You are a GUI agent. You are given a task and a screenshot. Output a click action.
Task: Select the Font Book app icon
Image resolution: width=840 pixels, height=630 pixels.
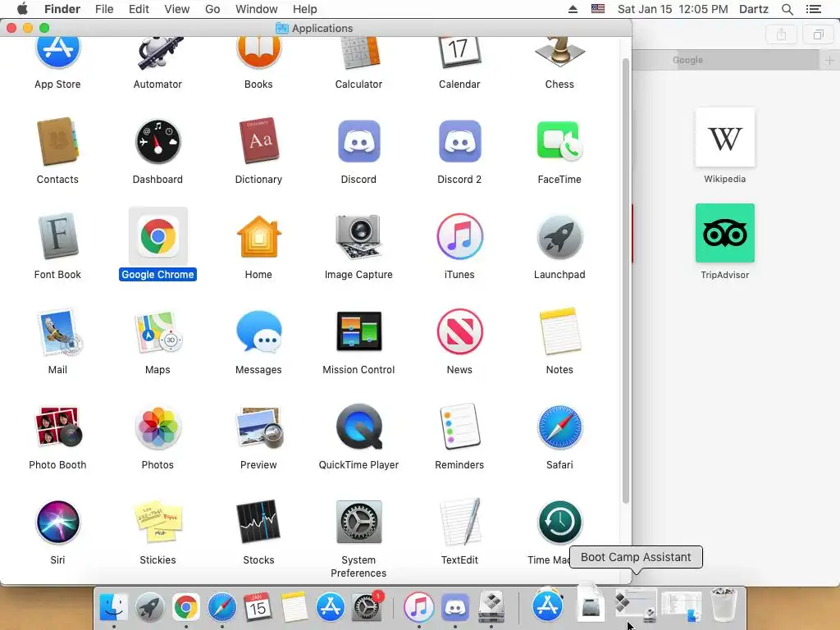point(58,236)
